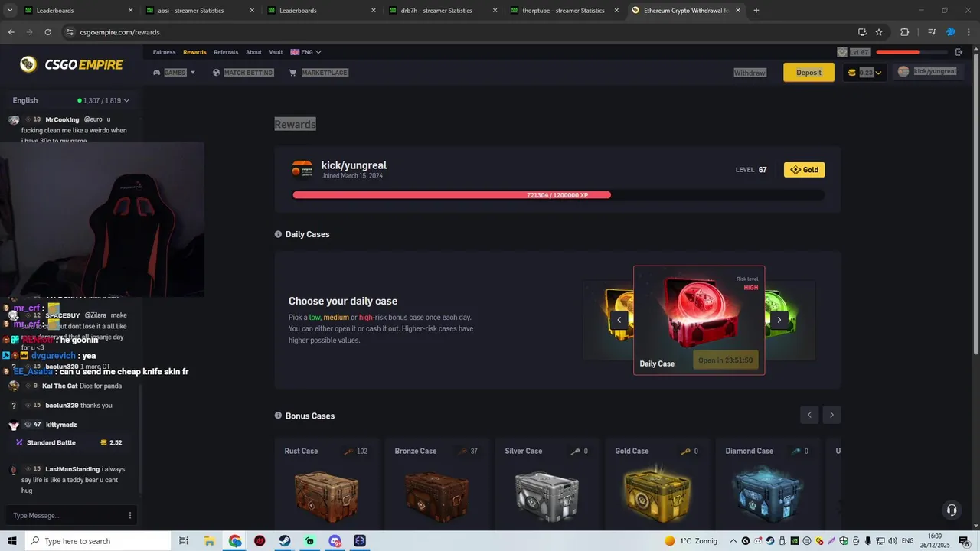980x551 pixels.
Task: Click the browser address bar
Action: 459,32
